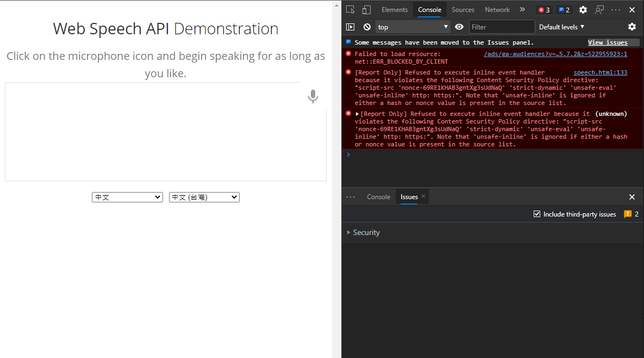Viewport: 644px width, 358px height.
Task: Show more DevTools tabs chevron
Action: pos(522,9)
